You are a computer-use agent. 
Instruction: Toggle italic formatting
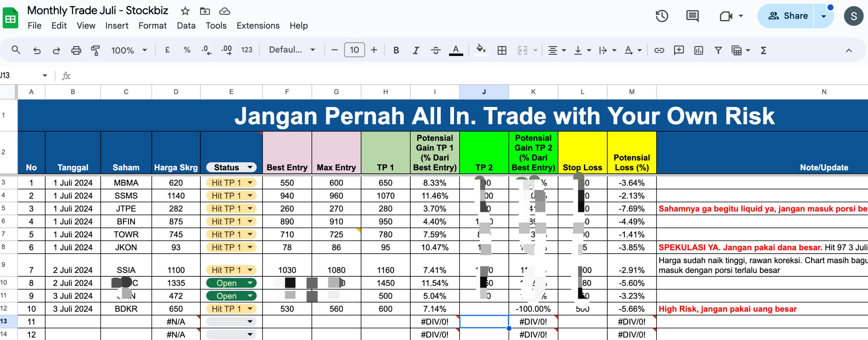[x=415, y=50]
